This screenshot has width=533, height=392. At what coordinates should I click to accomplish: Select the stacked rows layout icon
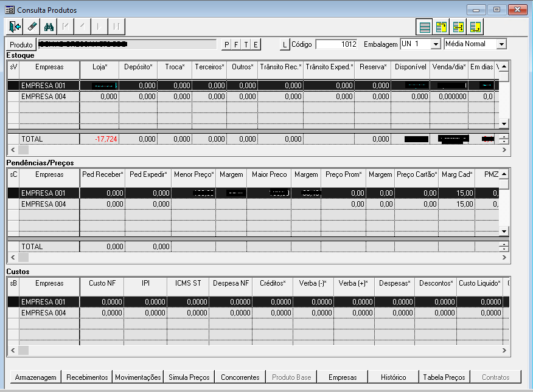point(424,27)
